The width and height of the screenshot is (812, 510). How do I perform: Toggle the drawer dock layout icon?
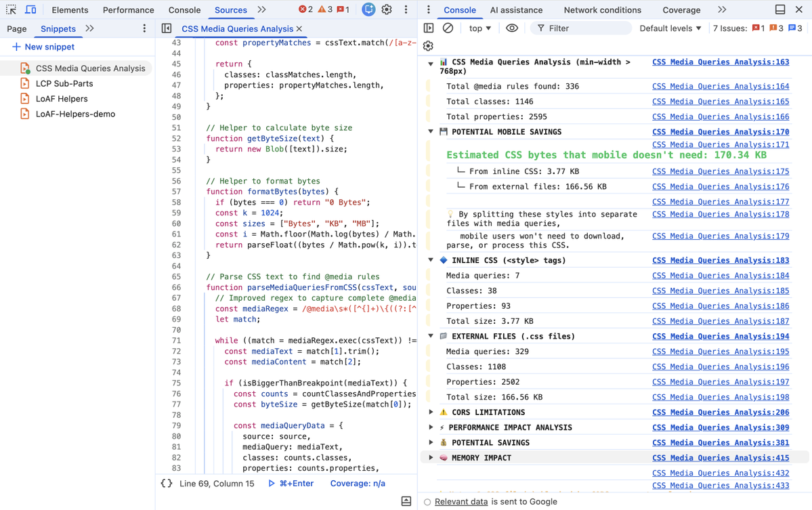(780, 10)
